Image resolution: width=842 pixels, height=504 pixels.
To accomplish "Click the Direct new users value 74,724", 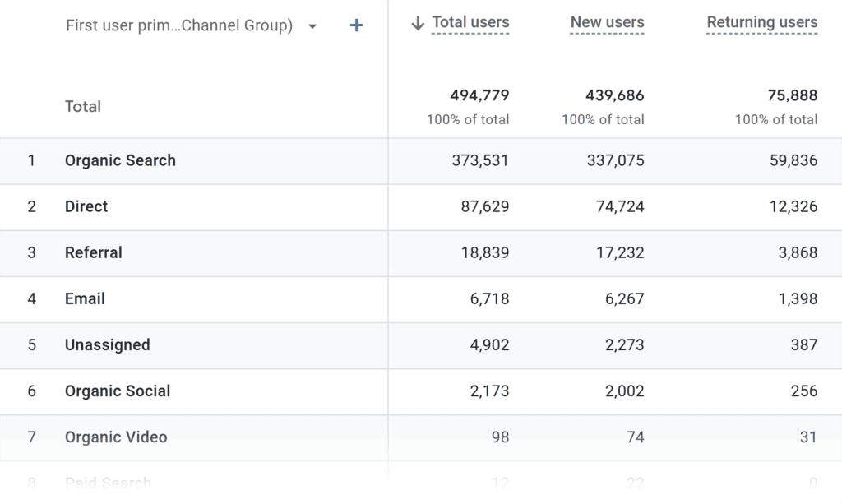I will coord(620,206).
